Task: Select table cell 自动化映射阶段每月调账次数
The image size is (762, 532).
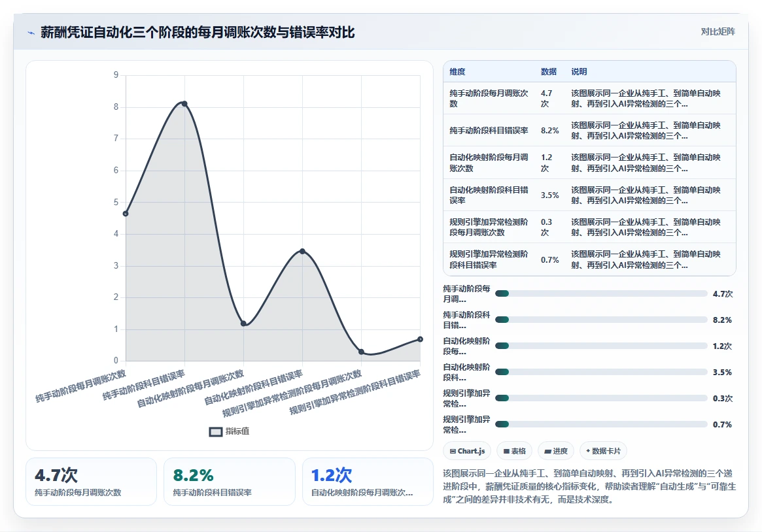Action: 489,163
